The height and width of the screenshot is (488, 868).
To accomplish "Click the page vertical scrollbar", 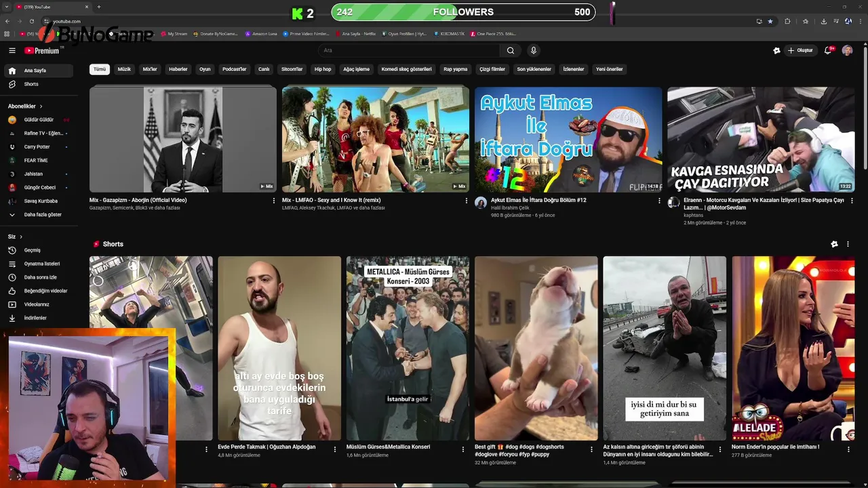I will 865,108.
